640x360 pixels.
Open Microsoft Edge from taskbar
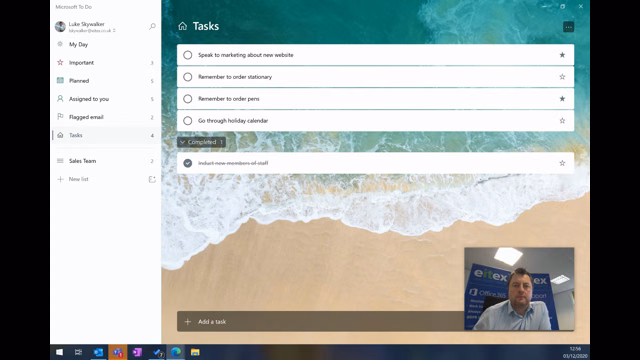click(x=176, y=352)
